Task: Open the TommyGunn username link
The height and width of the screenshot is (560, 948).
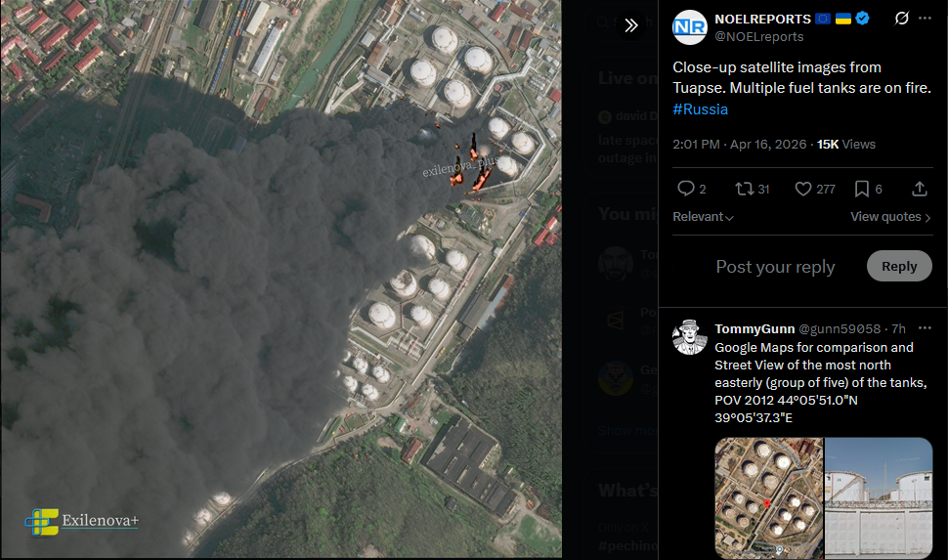Action: pos(754,328)
